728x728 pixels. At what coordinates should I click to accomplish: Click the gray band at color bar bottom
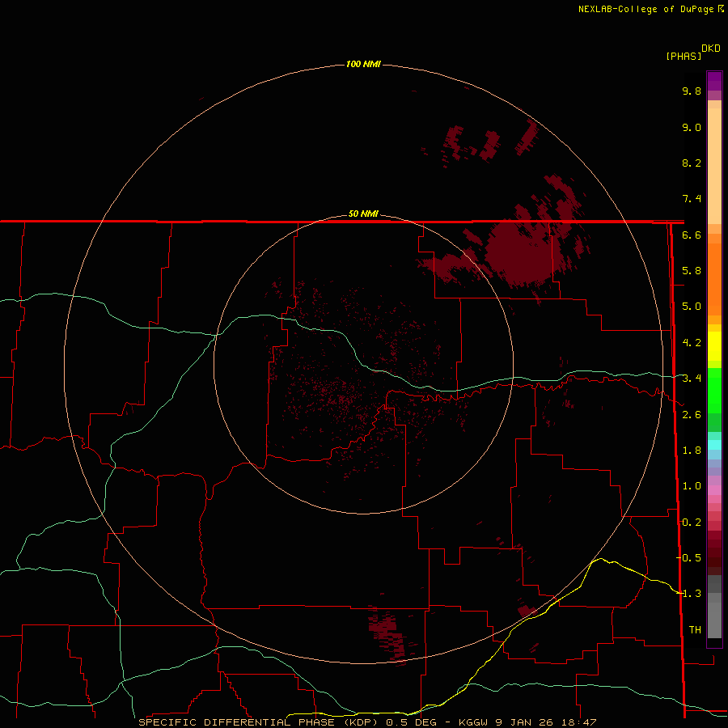tap(714, 620)
